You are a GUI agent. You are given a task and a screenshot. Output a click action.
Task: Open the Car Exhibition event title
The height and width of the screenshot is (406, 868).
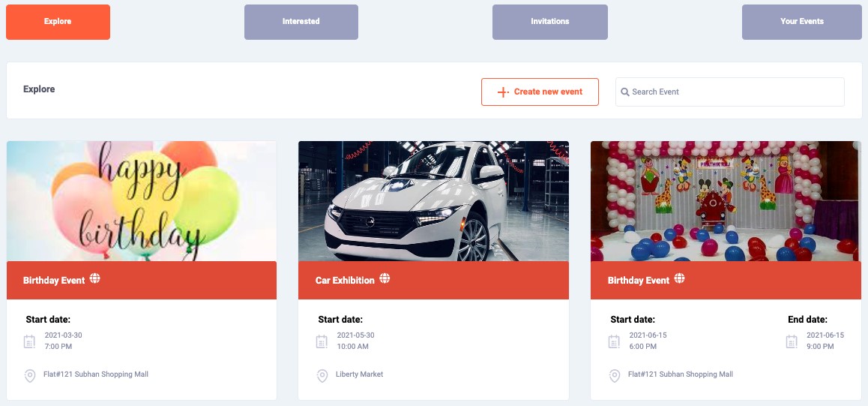[x=345, y=281]
